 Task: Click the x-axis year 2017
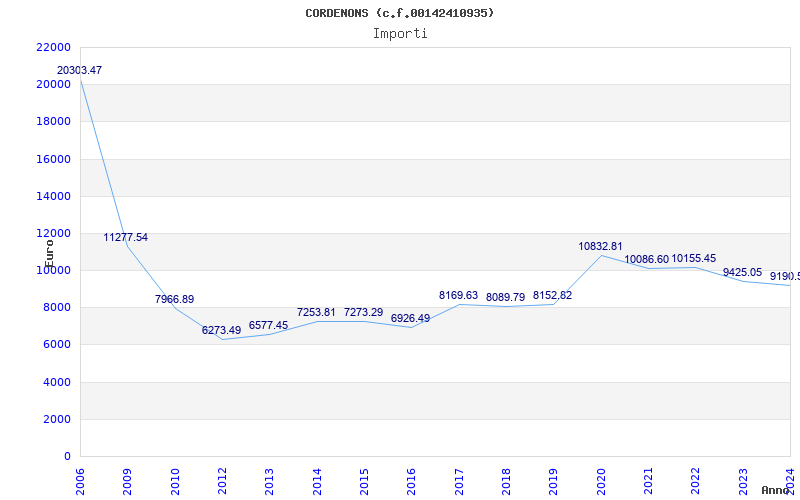point(459,482)
